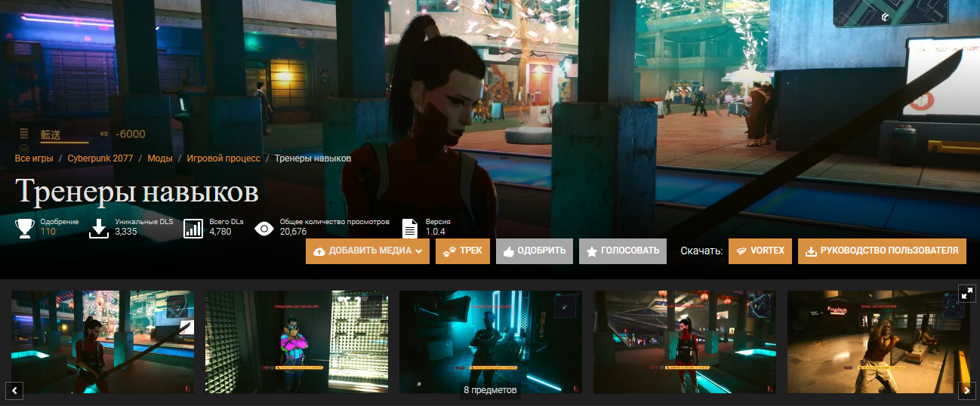Go to Игровой процесс breadcrumb category
The image size is (980, 406).
223,158
